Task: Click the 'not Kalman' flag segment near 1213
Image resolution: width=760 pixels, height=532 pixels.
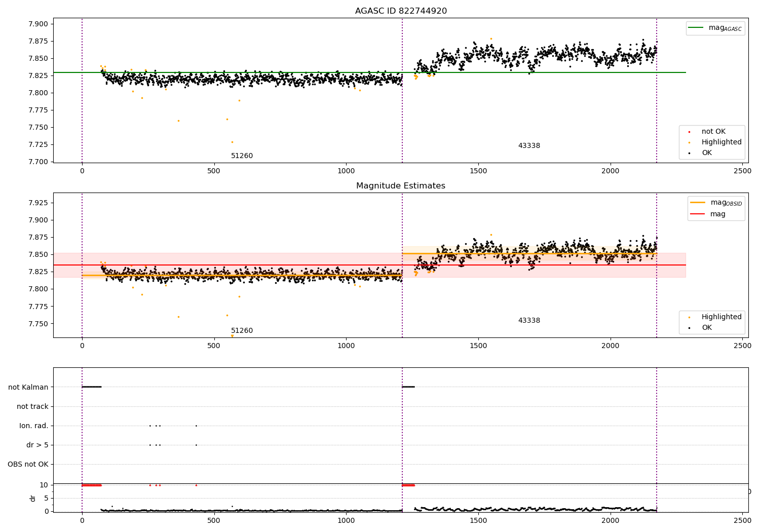Action: pos(408,387)
